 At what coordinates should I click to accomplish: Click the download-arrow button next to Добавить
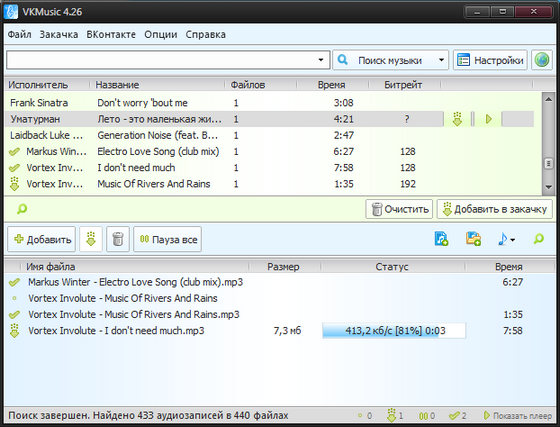coord(91,239)
